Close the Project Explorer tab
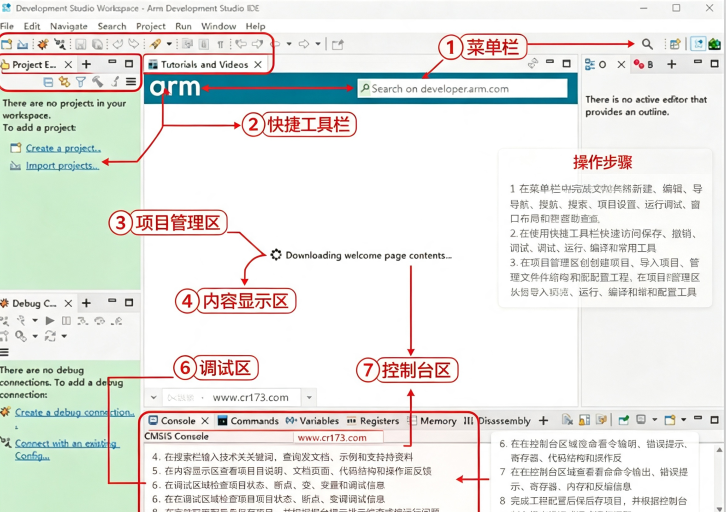Viewport: 726px width, 512px height. (x=68, y=65)
